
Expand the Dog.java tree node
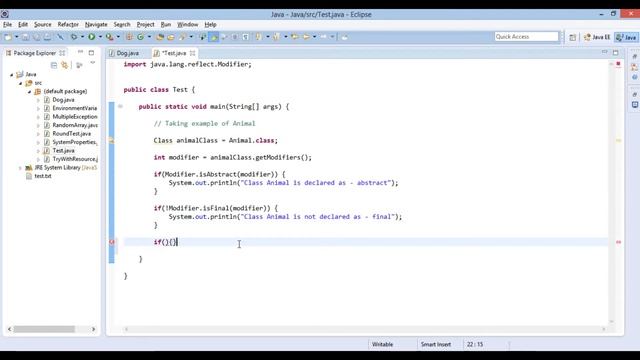[x=38, y=100]
